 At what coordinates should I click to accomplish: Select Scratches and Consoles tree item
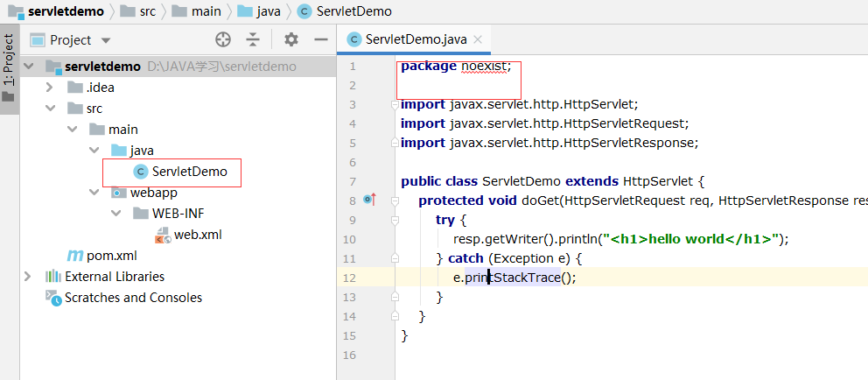133,298
